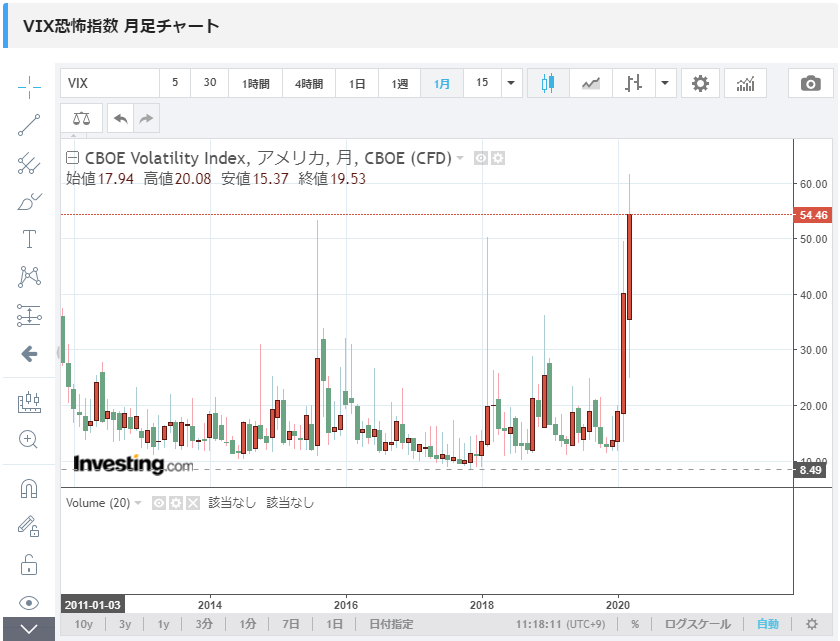
Task: Click the 1日 range button in bottom bar
Action: click(x=334, y=624)
